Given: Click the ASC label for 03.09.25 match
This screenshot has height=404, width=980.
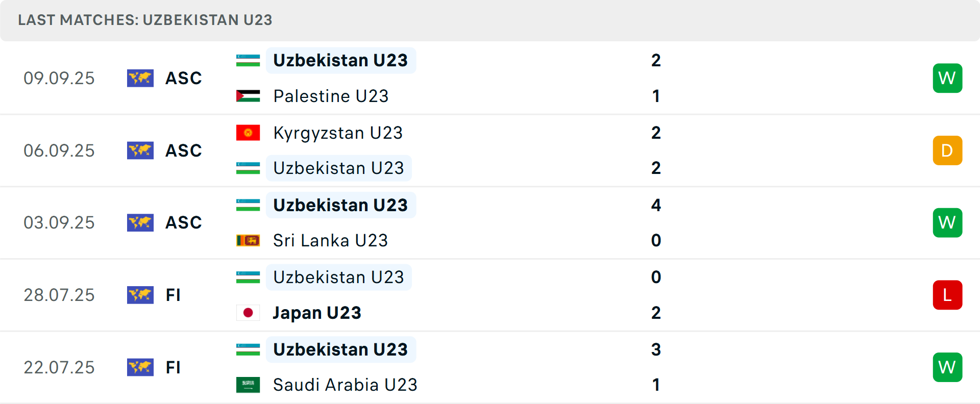Looking at the screenshot, I should pos(184,222).
